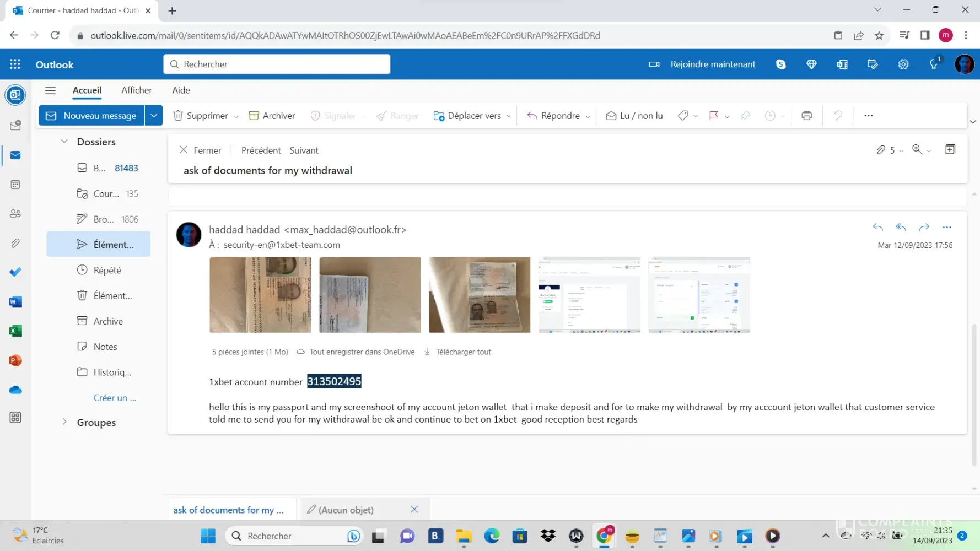This screenshot has height=551, width=980.
Task: Click the Archiver button
Action: pos(272,116)
